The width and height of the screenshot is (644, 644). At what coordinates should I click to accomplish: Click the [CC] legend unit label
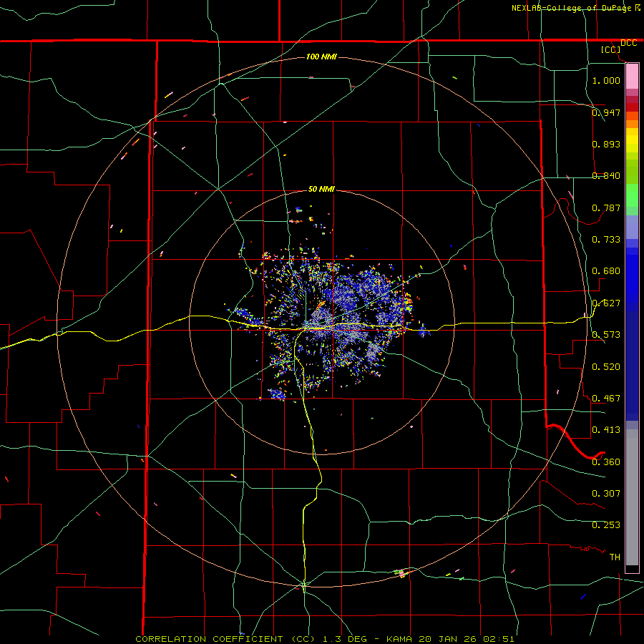611,49
